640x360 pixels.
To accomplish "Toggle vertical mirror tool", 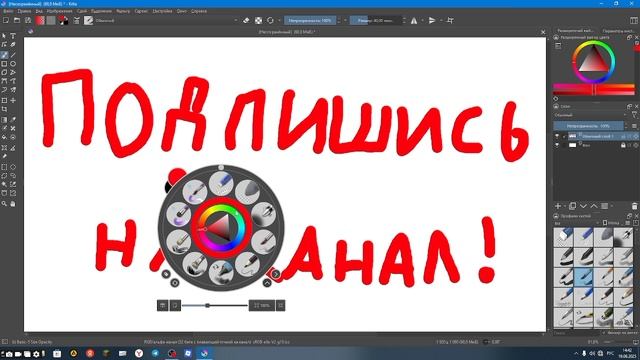I will (432, 20).
